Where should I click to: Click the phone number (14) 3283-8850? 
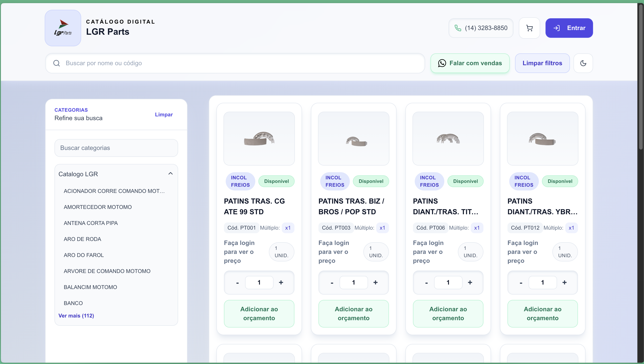point(481,28)
